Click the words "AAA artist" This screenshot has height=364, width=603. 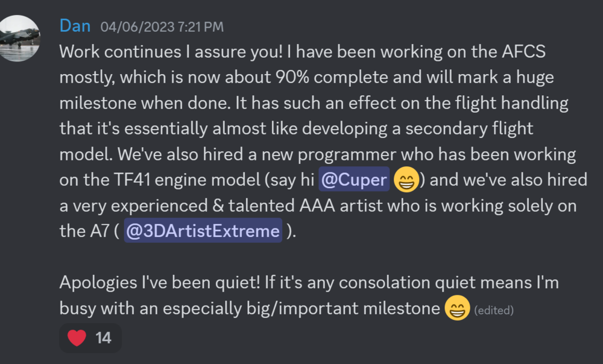coord(326,206)
